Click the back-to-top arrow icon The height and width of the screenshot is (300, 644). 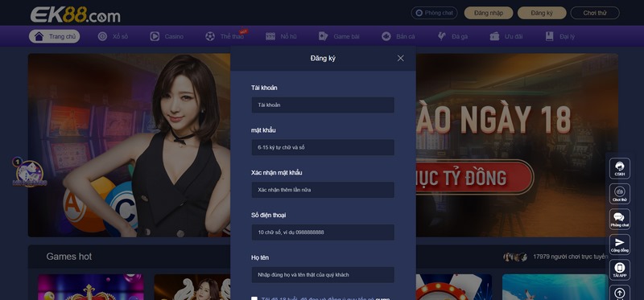pyautogui.click(x=619, y=293)
